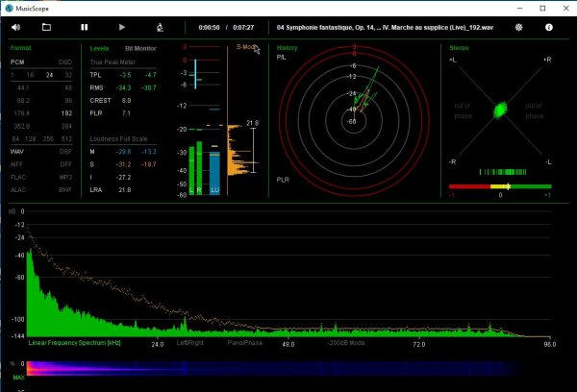Click the play button

[x=121, y=28]
